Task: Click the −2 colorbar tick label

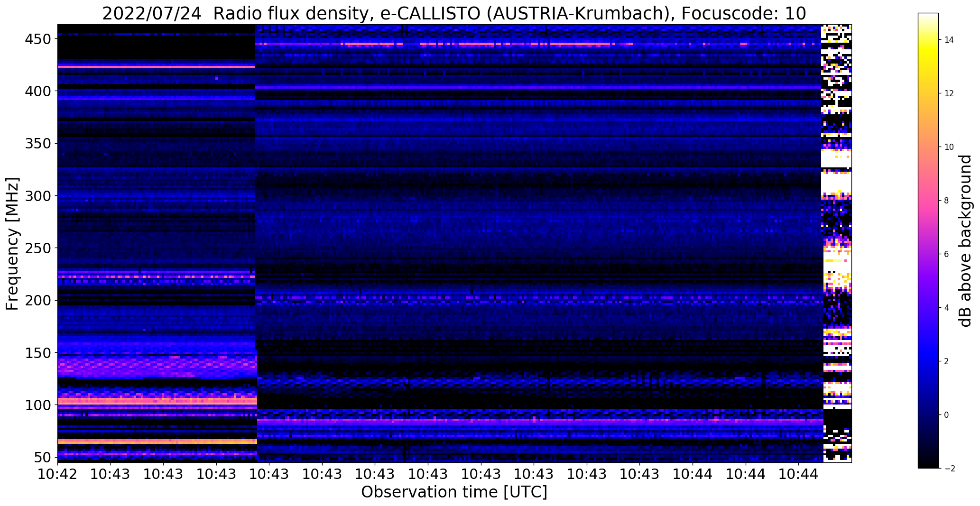Action: 949,469
